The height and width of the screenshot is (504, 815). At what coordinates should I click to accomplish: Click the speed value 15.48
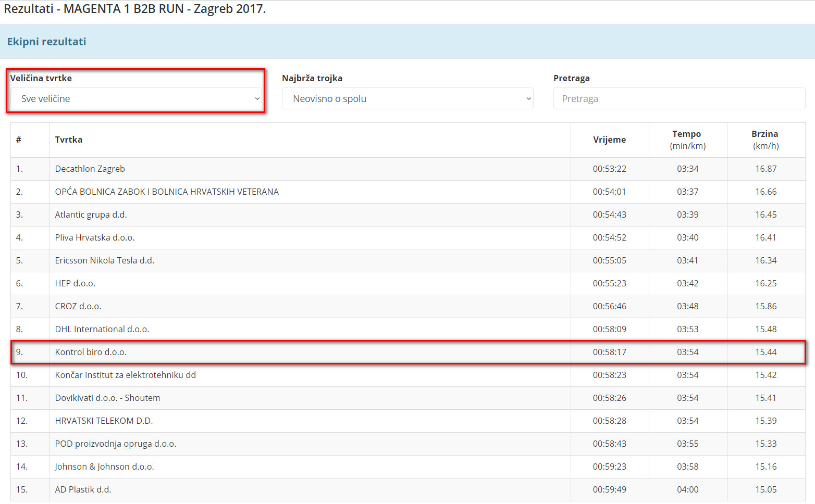pos(765,329)
